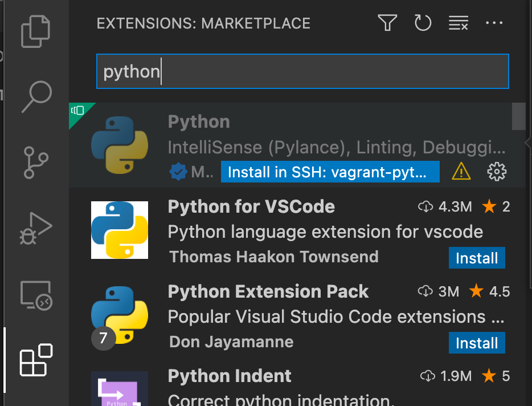Filter extensions with the funnel icon

point(387,23)
